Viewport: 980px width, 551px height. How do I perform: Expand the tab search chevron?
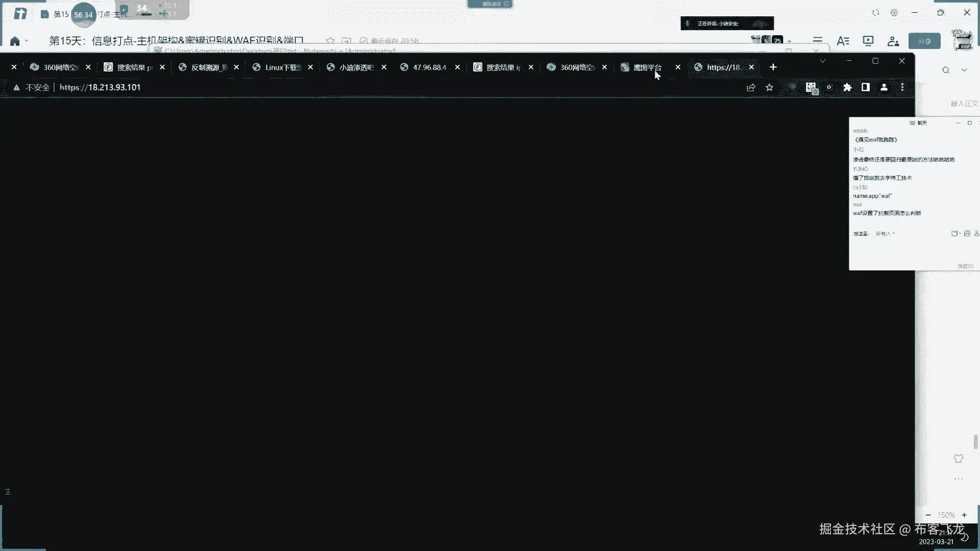pyautogui.click(x=823, y=61)
